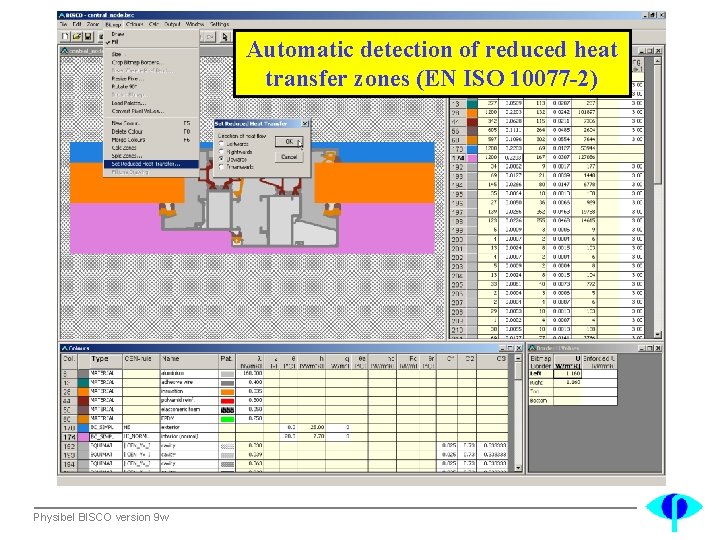Click the 'adhesive wire' name cell
Viewport: 720px width, 540px height.
(189, 382)
